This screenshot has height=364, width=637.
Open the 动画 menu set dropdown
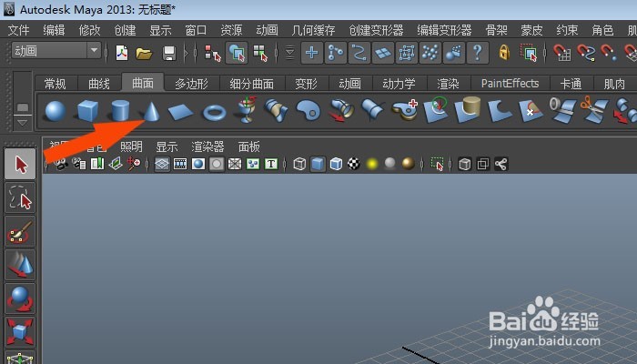point(56,51)
